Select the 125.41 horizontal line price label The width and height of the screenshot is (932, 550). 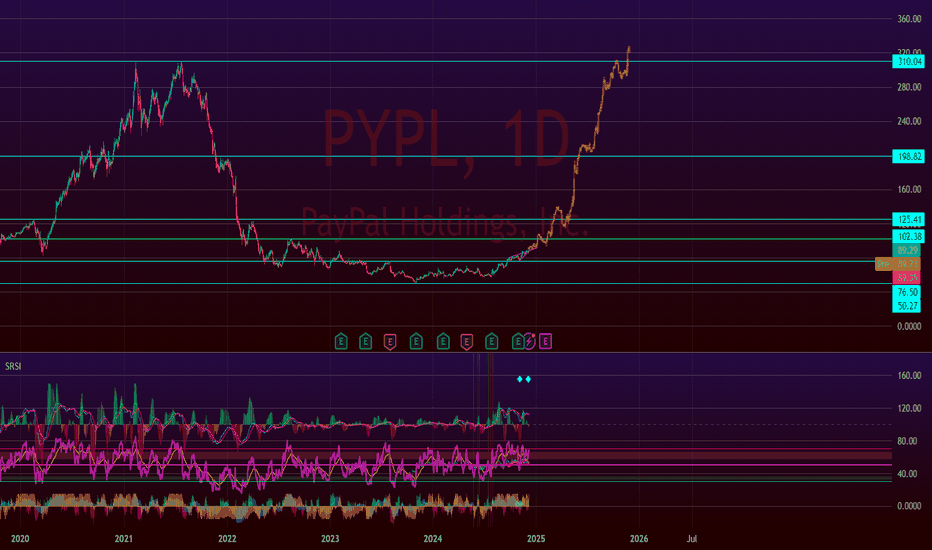pos(909,219)
